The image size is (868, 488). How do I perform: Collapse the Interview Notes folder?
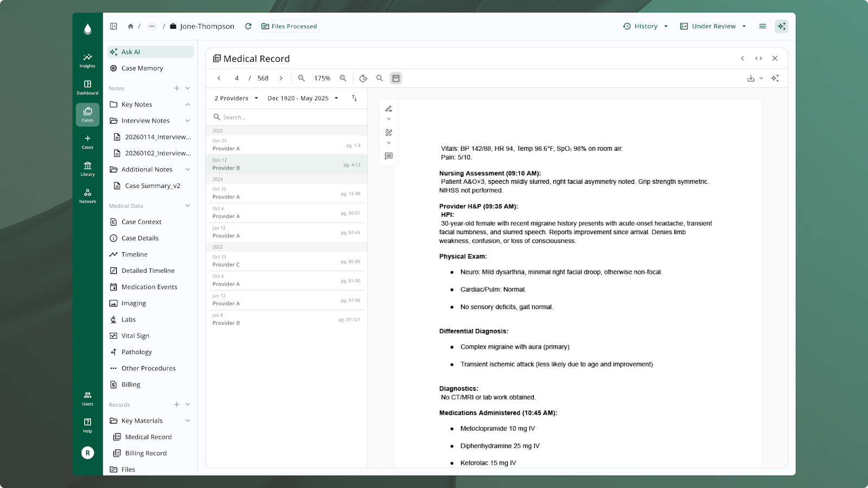tap(188, 120)
